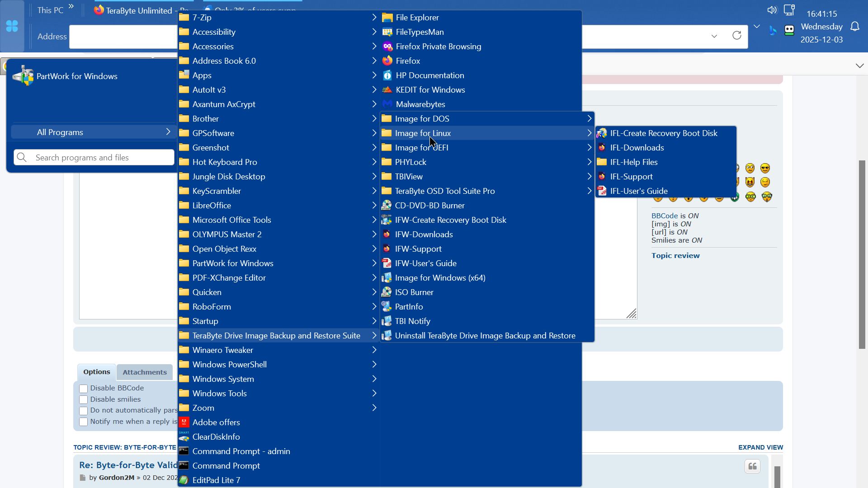Click the EXPAND VIEW link
This screenshot has height=488, width=868.
pyautogui.click(x=761, y=447)
